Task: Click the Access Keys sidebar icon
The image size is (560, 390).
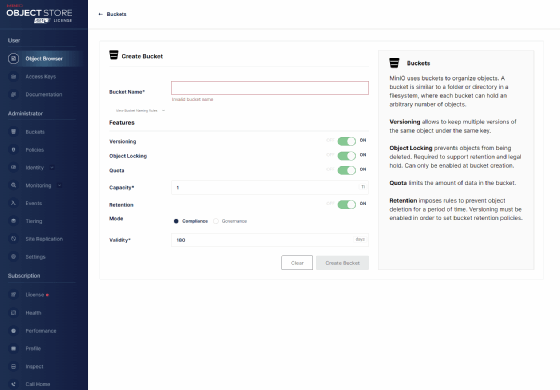Action: [x=14, y=76]
